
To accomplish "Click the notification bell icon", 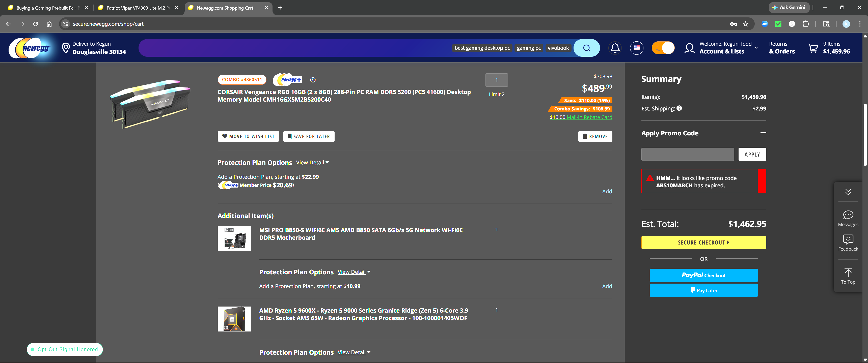I will click(615, 48).
